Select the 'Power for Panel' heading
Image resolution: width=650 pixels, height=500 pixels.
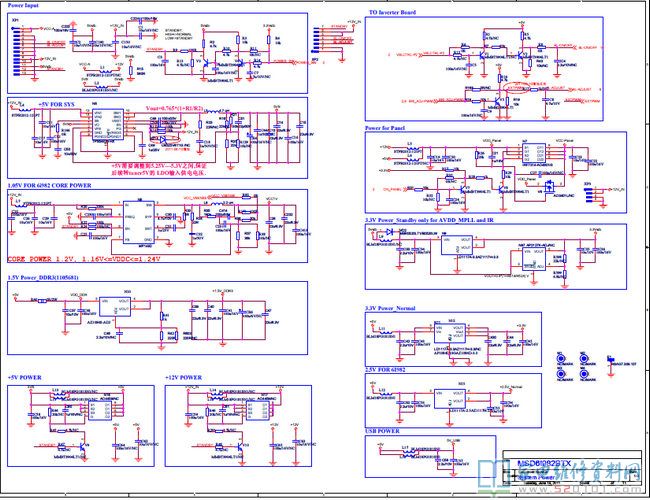(x=385, y=128)
